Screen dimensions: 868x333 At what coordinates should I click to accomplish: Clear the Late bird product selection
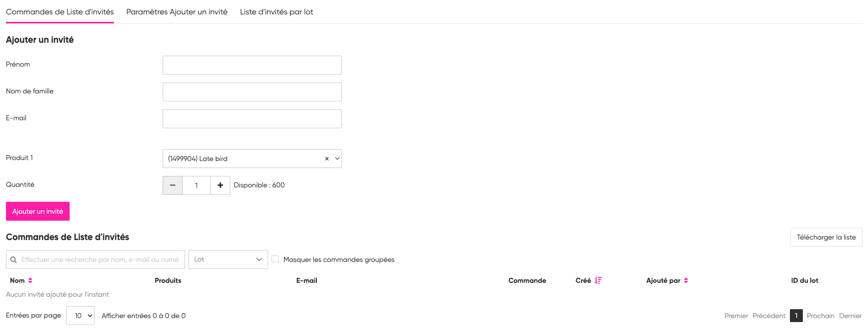coord(327,159)
